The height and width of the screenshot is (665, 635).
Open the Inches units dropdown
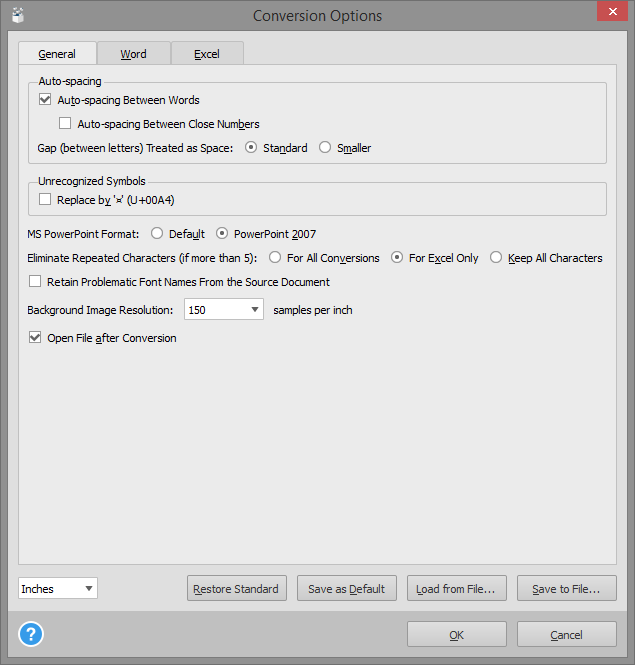click(58, 588)
